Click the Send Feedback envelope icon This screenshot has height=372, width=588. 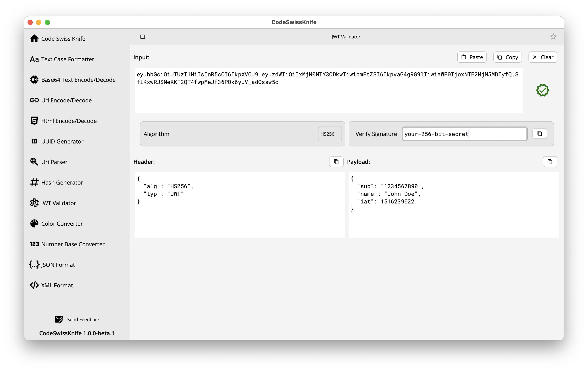pos(59,319)
